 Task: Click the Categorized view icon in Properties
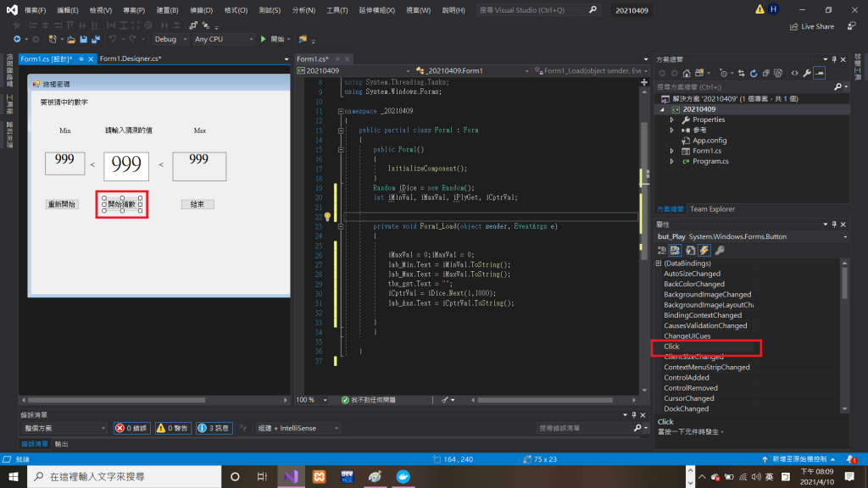click(663, 250)
